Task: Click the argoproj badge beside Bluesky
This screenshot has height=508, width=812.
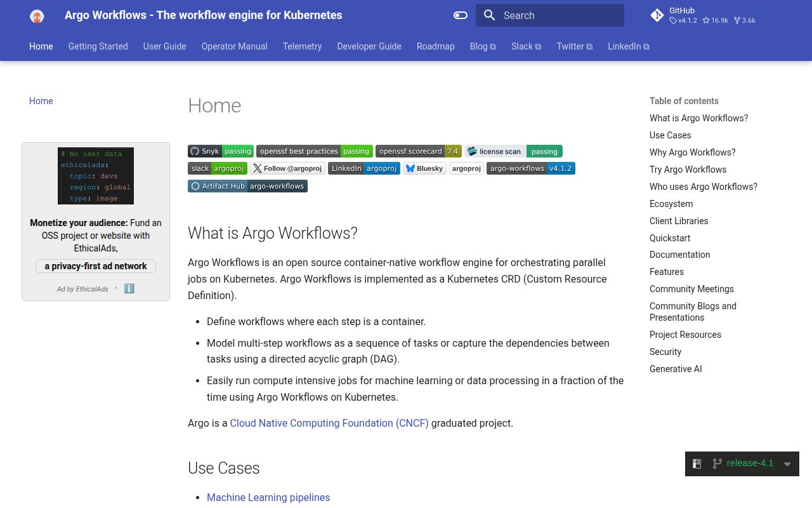Action: [x=467, y=168]
